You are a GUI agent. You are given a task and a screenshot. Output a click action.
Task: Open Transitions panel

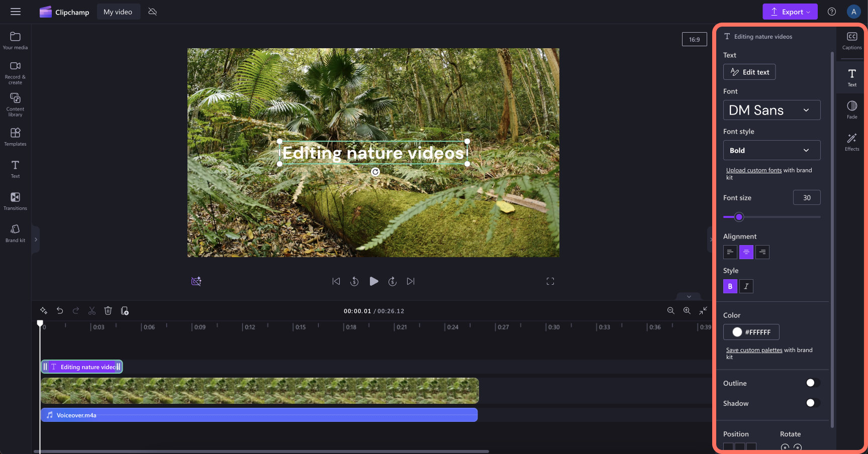pos(15,201)
